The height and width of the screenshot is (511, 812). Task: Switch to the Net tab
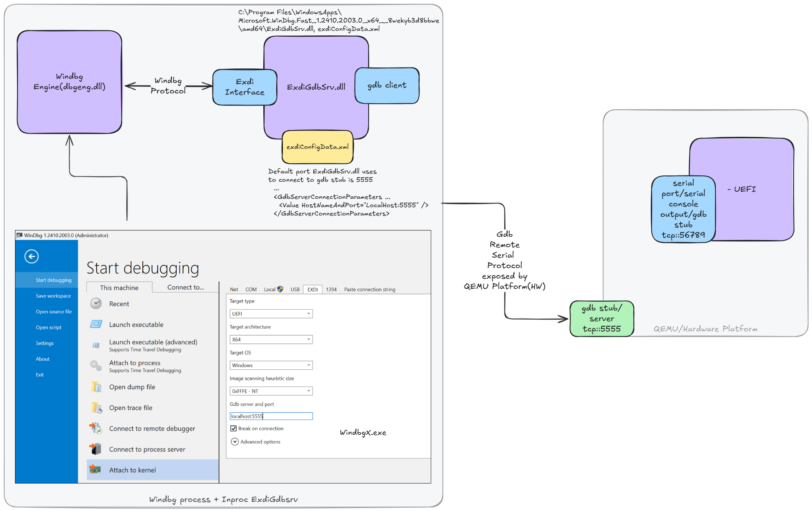click(234, 289)
